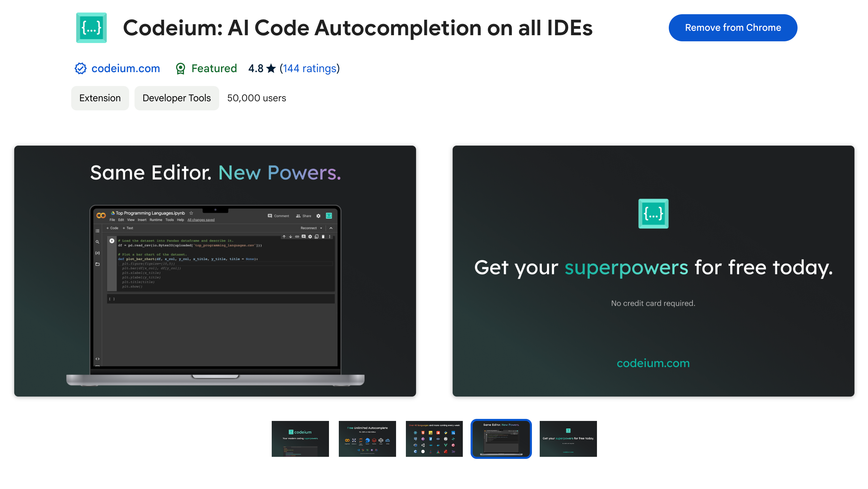Click the Remove from Chrome button
Image resolution: width=868 pixels, height=489 pixels.
tap(732, 27)
